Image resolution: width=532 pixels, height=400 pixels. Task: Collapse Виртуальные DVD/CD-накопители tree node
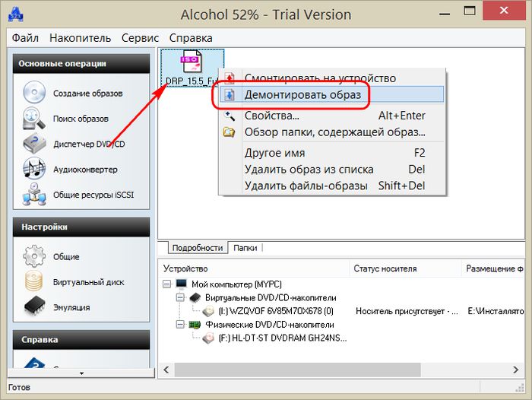180,297
